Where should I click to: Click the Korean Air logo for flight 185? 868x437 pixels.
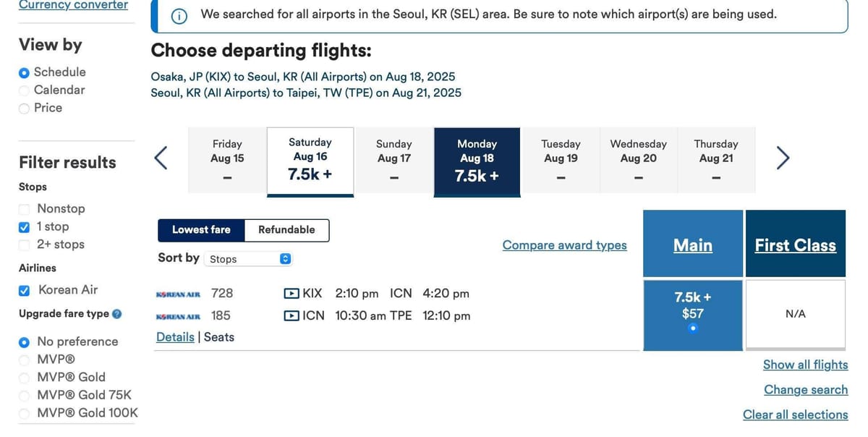178,316
